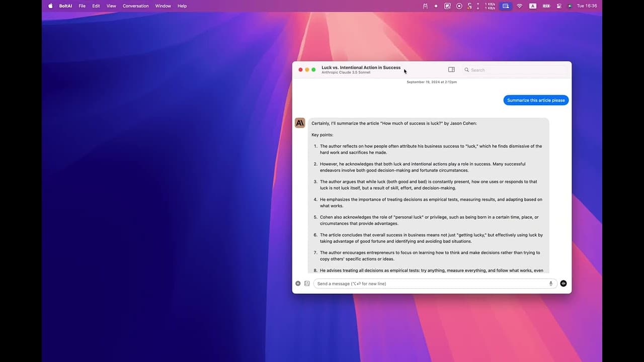Viewport: 644px width, 362px height.
Task: Open Control Center icon in menu bar
Action: click(x=559, y=6)
